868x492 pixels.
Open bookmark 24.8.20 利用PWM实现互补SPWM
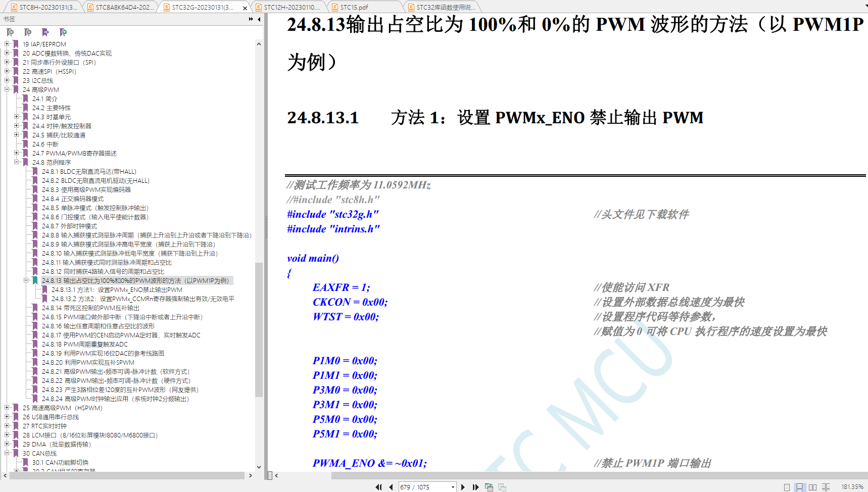tap(88, 362)
